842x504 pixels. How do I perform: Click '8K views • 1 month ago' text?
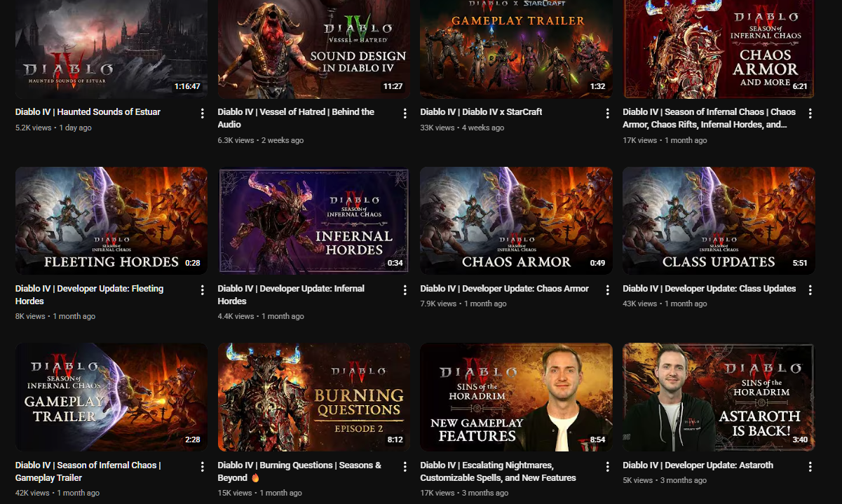coord(55,317)
